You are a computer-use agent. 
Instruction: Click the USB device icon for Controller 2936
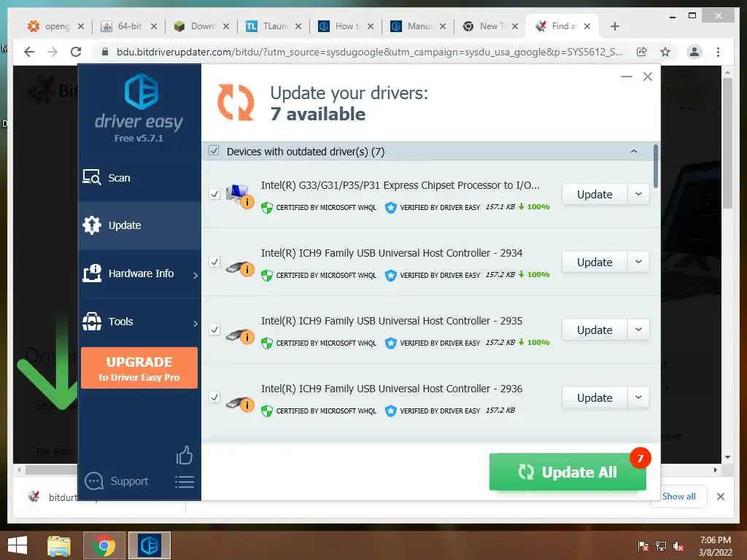point(239,403)
